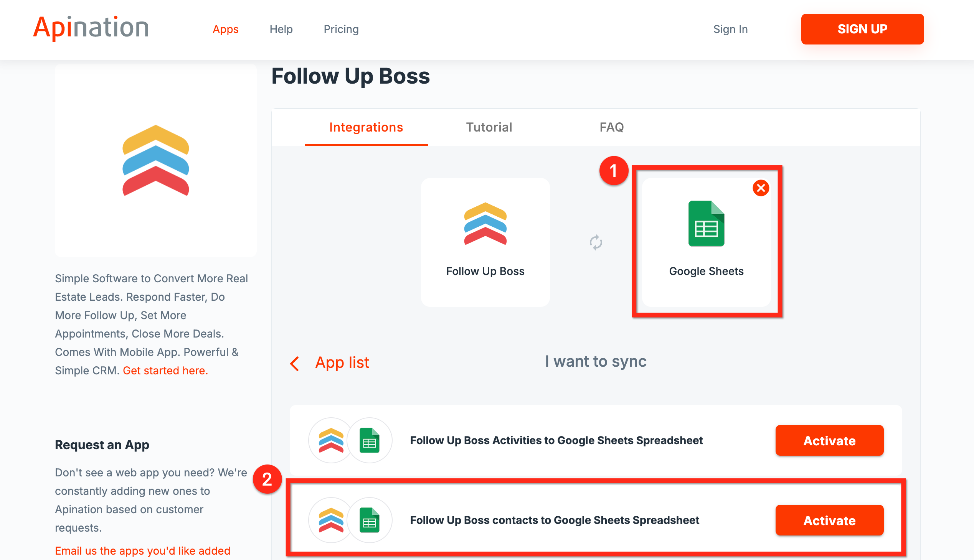This screenshot has width=974, height=560.
Task: Switch to the Tutorial tab
Action: click(489, 127)
